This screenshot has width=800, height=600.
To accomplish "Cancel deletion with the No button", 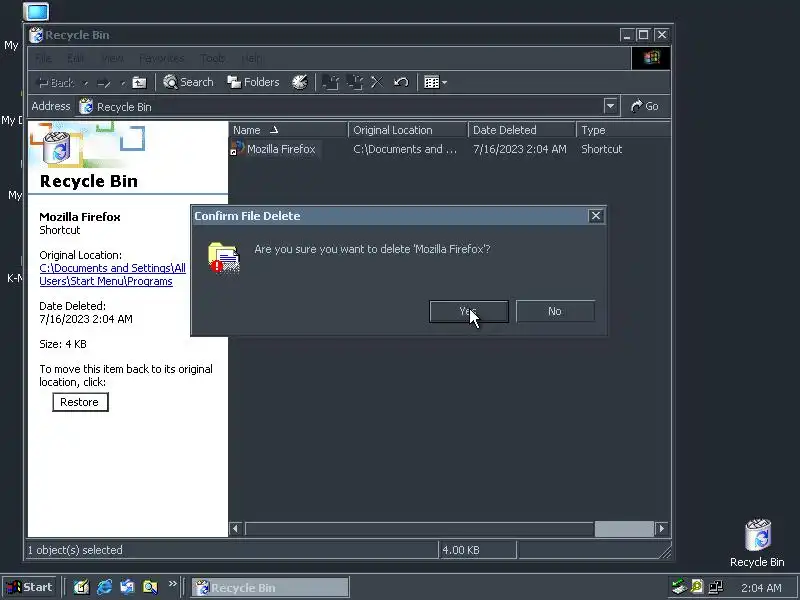I will click(x=555, y=311).
